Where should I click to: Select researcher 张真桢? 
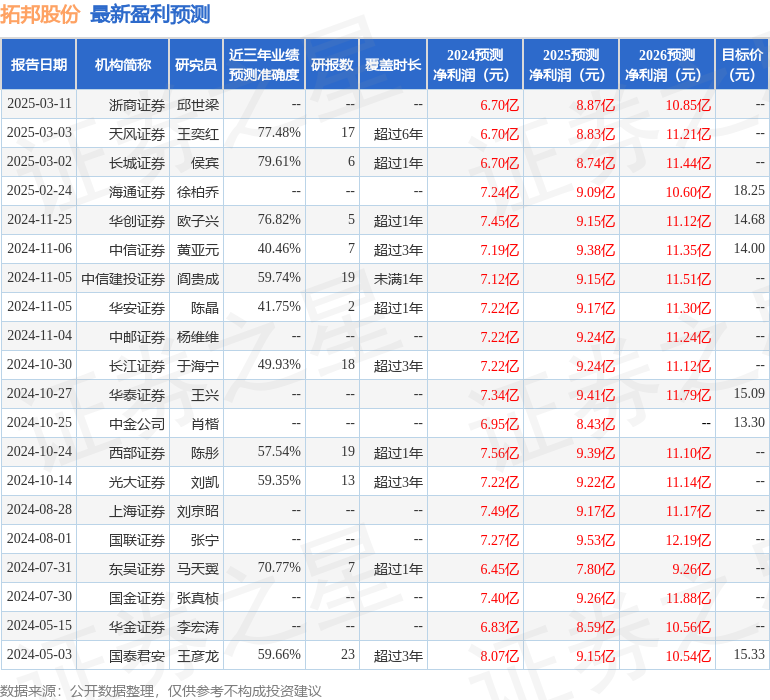(x=197, y=598)
